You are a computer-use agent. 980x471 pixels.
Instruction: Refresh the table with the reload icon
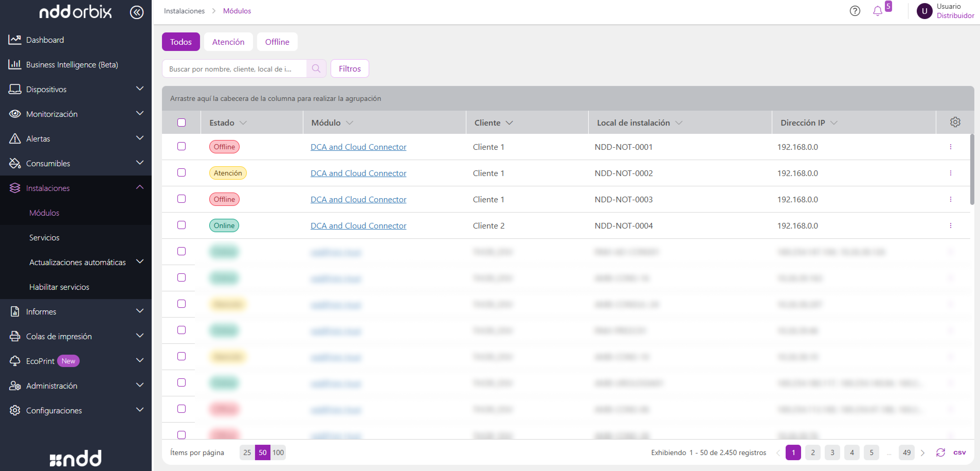tap(940, 452)
